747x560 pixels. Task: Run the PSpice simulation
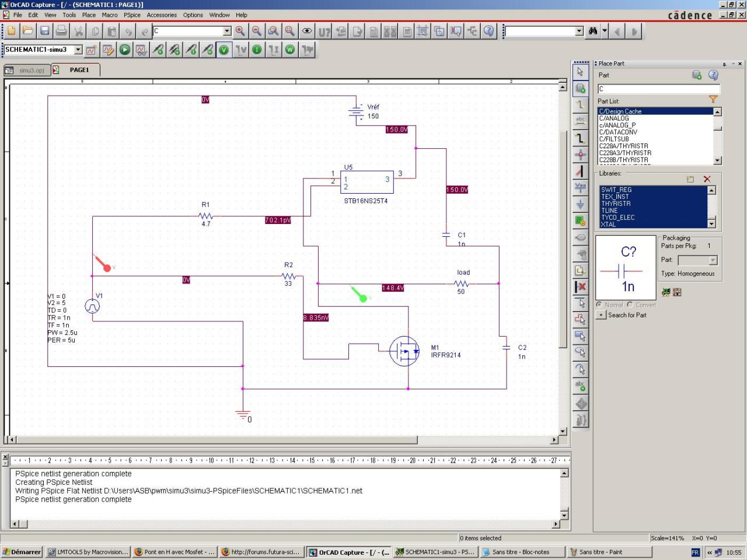[x=125, y=50]
